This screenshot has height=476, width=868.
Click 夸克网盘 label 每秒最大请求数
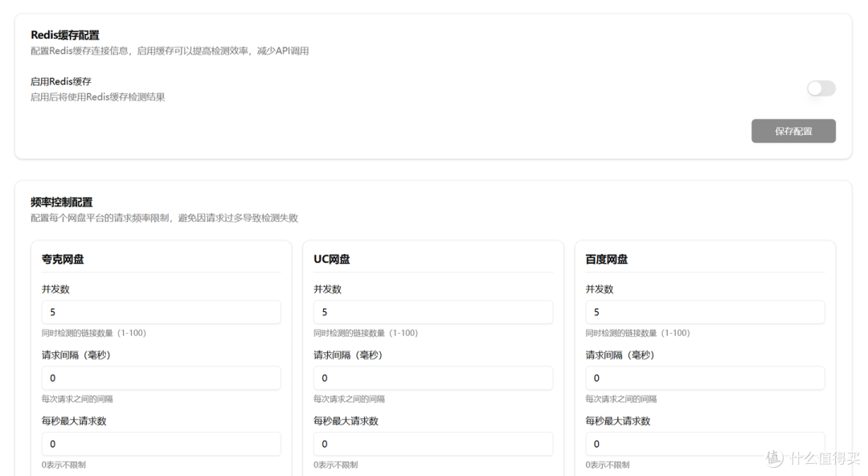[74, 421]
